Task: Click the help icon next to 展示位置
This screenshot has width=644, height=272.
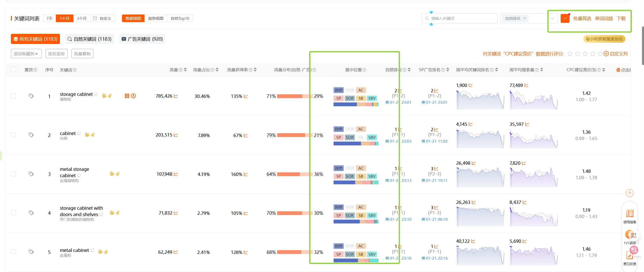Action: [x=364, y=70]
